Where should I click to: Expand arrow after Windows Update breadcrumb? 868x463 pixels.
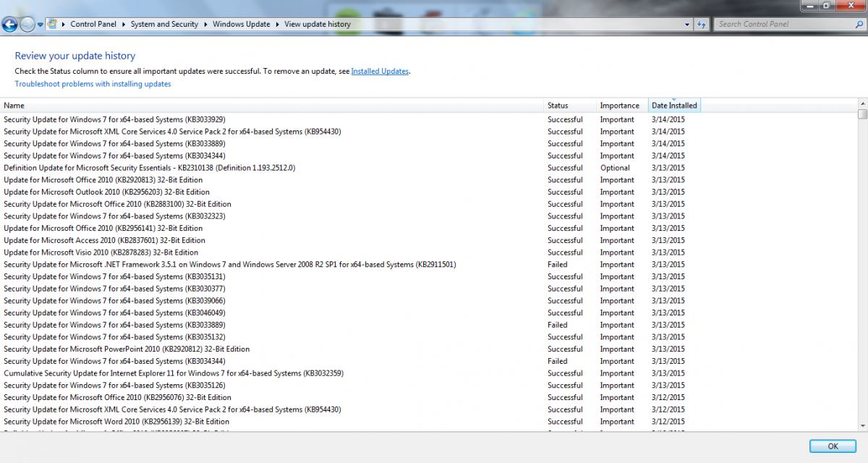pyautogui.click(x=277, y=24)
